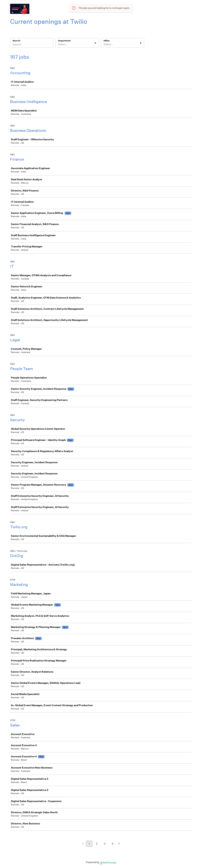Go to page 3 of job results

tap(105, 844)
